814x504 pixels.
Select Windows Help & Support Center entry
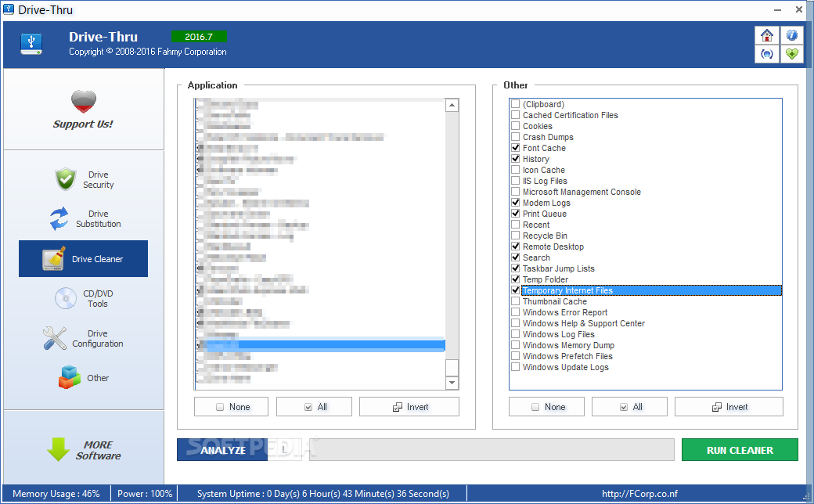[584, 323]
